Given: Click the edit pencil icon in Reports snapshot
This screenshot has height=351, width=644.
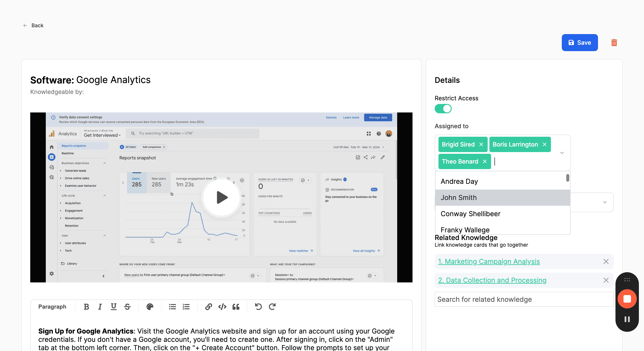Looking at the screenshot, I should pyautogui.click(x=383, y=157).
